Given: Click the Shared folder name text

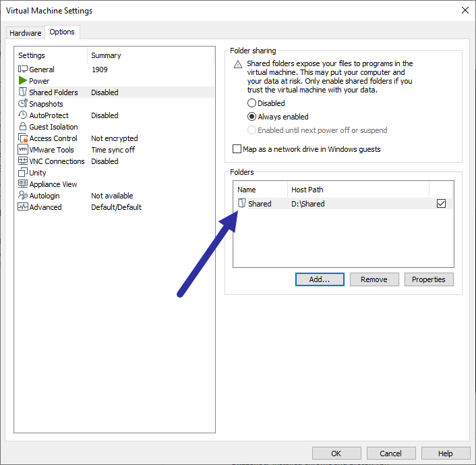Looking at the screenshot, I should [260, 204].
